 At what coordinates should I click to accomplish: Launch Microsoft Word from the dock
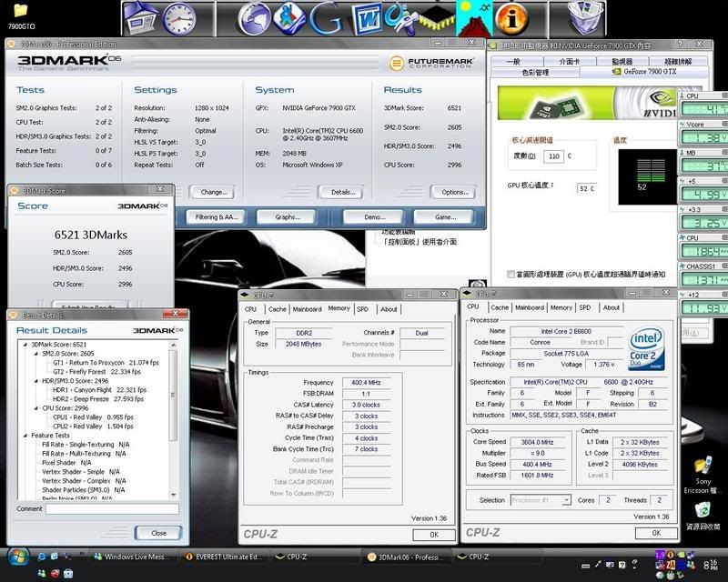366,19
